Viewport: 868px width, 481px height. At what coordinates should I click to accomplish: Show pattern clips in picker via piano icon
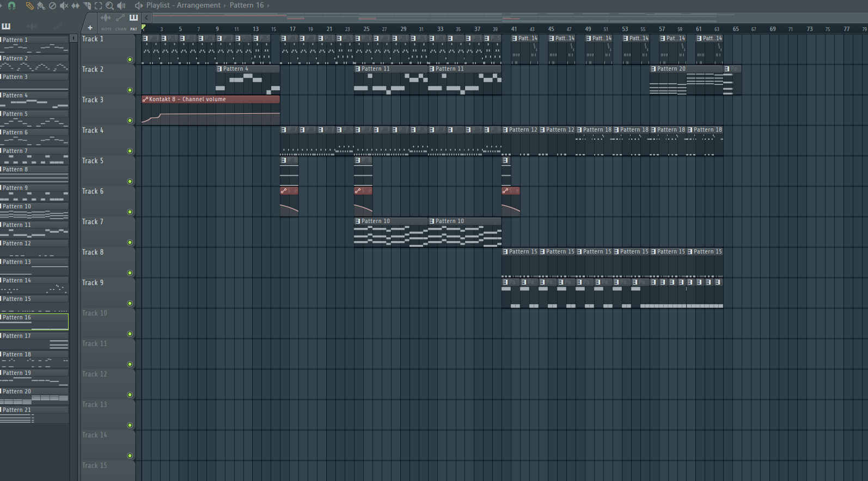coord(6,26)
